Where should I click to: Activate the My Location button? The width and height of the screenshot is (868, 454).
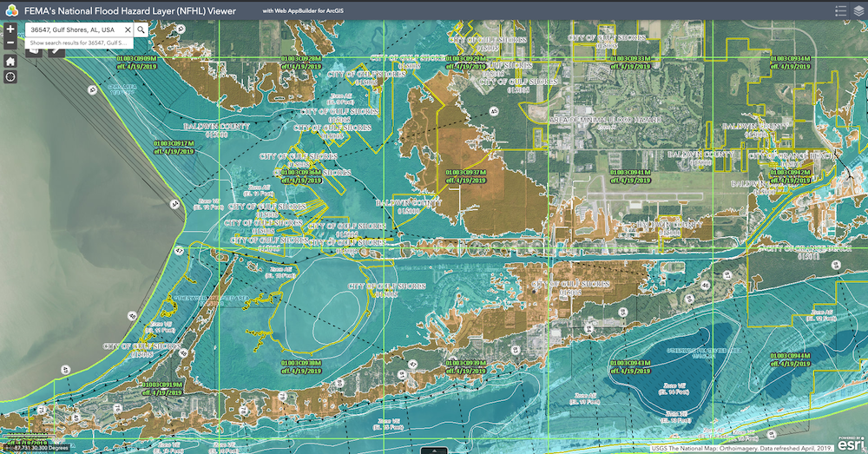[10, 77]
